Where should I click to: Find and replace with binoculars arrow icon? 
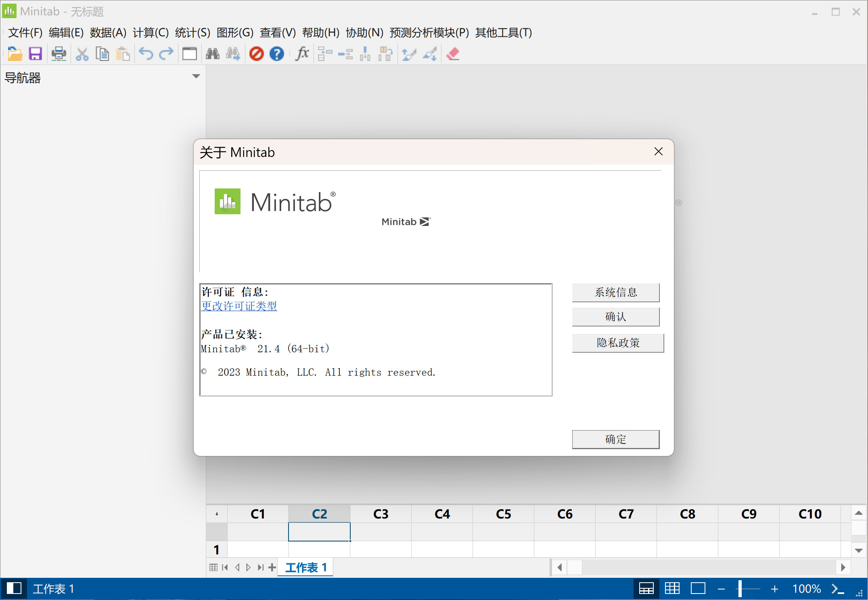tap(233, 54)
